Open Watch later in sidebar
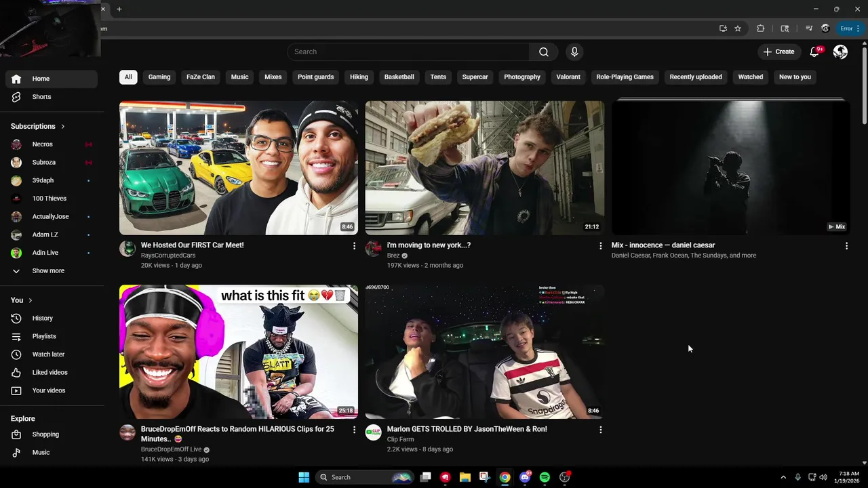Image resolution: width=868 pixels, height=488 pixels. click(x=52, y=354)
